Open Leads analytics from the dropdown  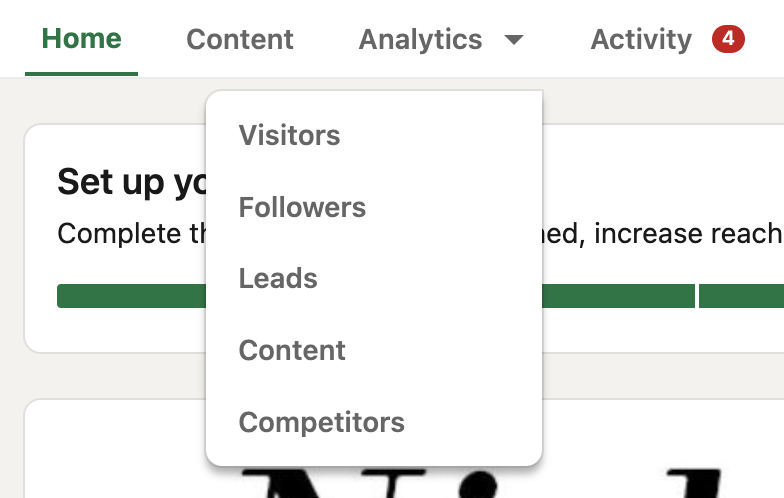[278, 279]
